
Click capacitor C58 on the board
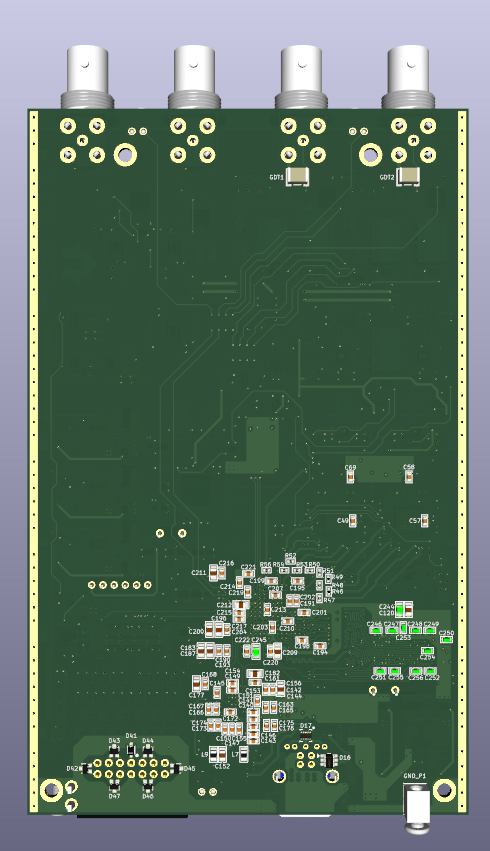409,477
